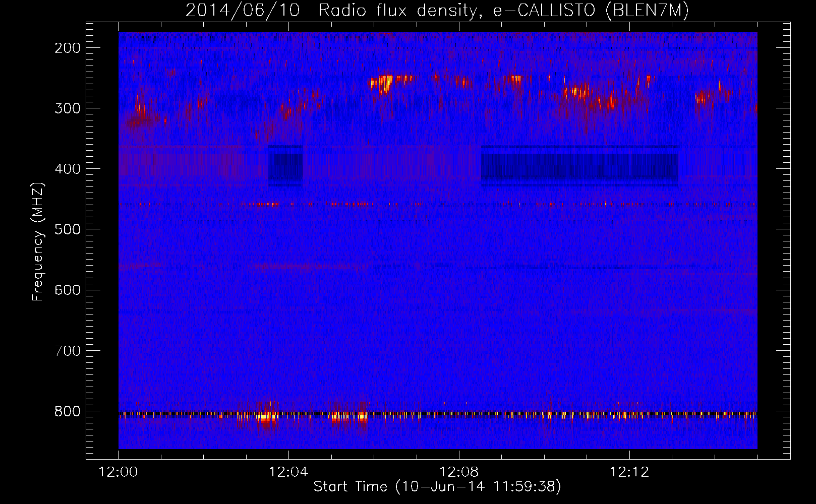The height and width of the screenshot is (504, 816).
Task: Click the '300' frequency tick label
Action: click(x=68, y=108)
